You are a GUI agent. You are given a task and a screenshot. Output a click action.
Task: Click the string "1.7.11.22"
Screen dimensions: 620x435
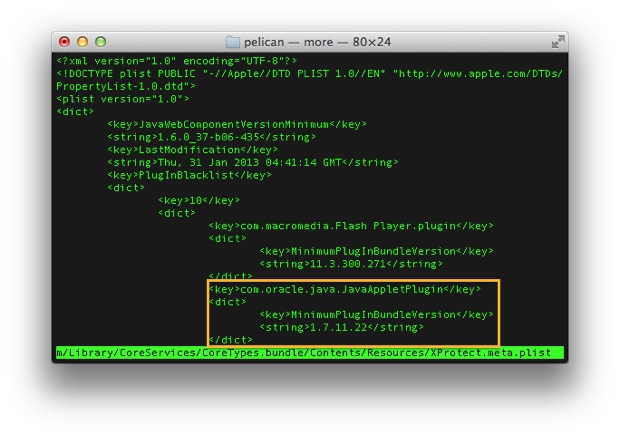(x=338, y=327)
